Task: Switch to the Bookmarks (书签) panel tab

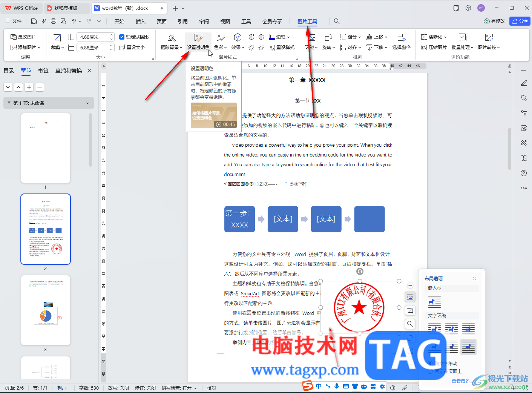Action: coord(43,71)
